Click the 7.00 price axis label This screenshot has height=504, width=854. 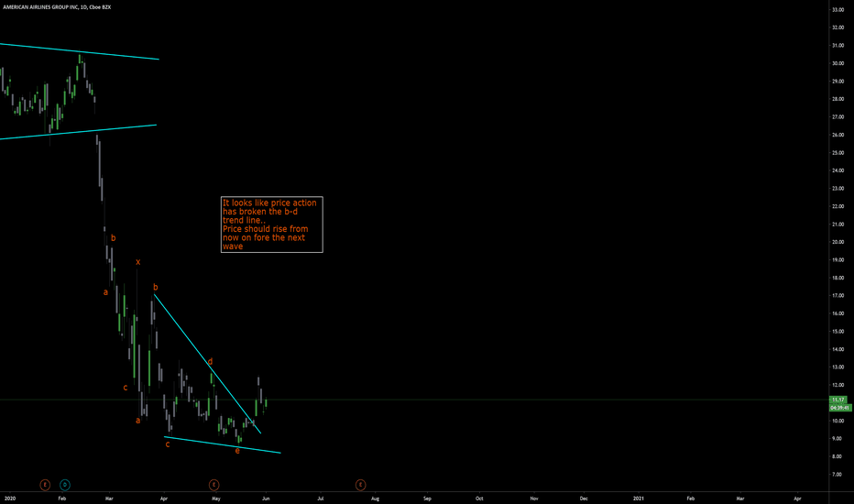click(x=838, y=475)
